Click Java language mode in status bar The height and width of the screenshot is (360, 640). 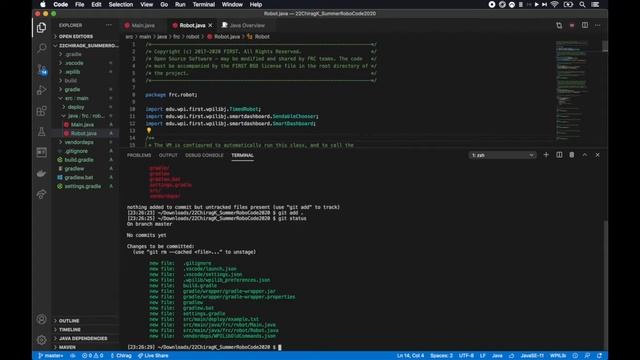(497, 356)
